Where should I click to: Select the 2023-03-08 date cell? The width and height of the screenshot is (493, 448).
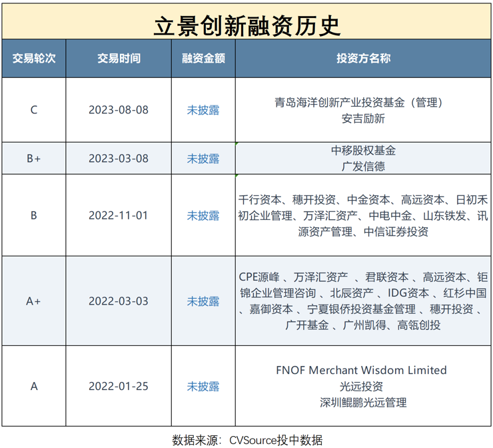click(119, 159)
